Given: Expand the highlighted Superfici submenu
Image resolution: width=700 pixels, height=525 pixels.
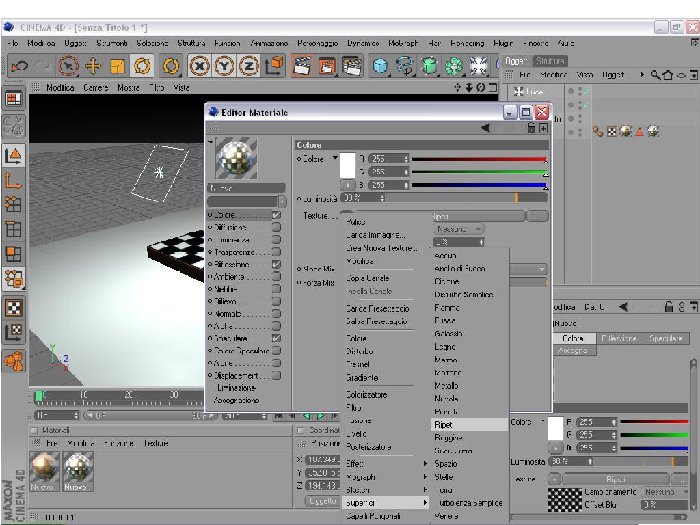Looking at the screenshot, I should click(387, 503).
